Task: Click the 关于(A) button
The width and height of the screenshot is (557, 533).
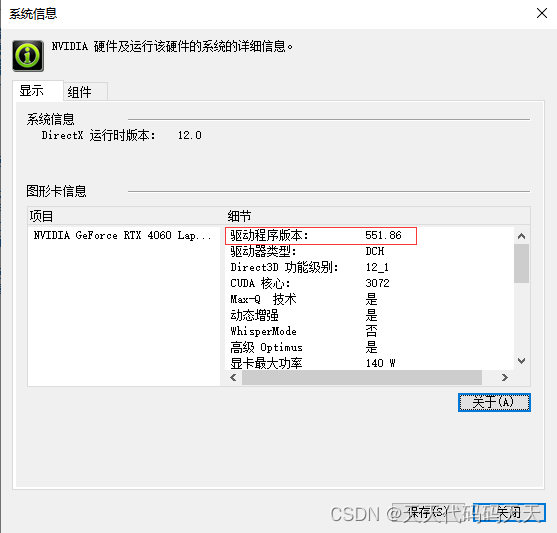Action: (494, 403)
